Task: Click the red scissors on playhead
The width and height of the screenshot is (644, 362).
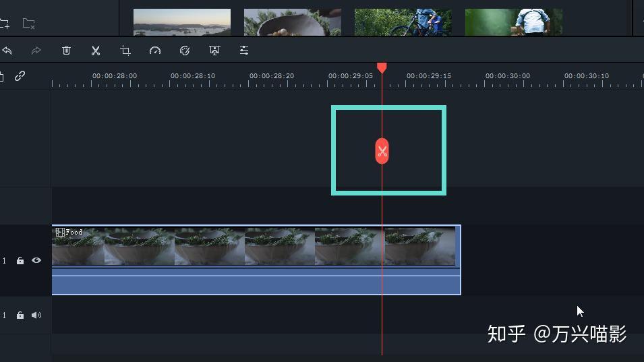Action: tap(382, 152)
